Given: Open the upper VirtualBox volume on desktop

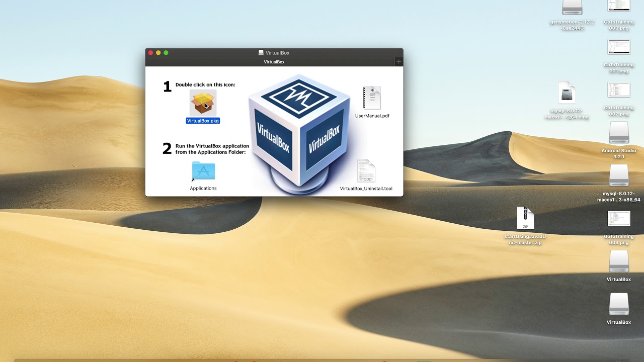Looking at the screenshot, I should tap(619, 262).
